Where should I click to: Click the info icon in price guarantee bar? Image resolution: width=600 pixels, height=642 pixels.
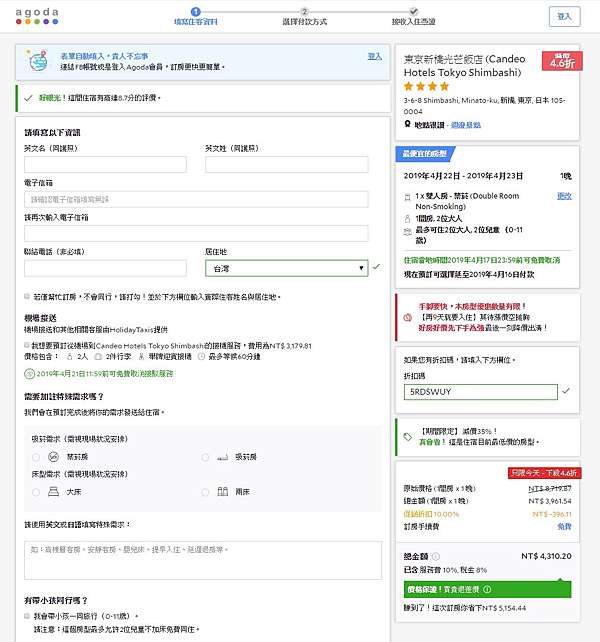tap(487, 589)
